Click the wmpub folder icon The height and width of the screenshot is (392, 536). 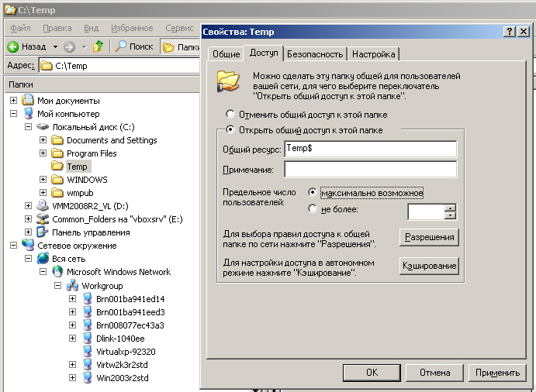(x=57, y=193)
